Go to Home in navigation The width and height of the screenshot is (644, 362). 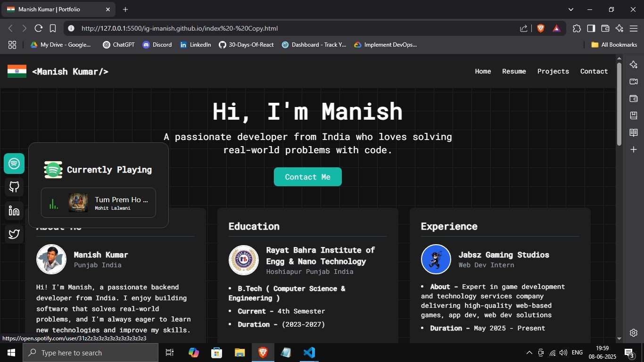(x=483, y=71)
